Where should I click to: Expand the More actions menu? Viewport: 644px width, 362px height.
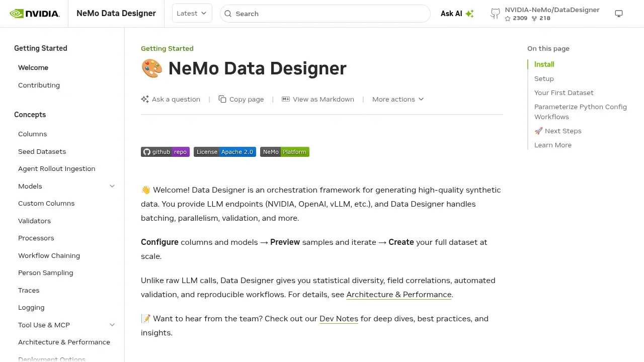coord(398,99)
